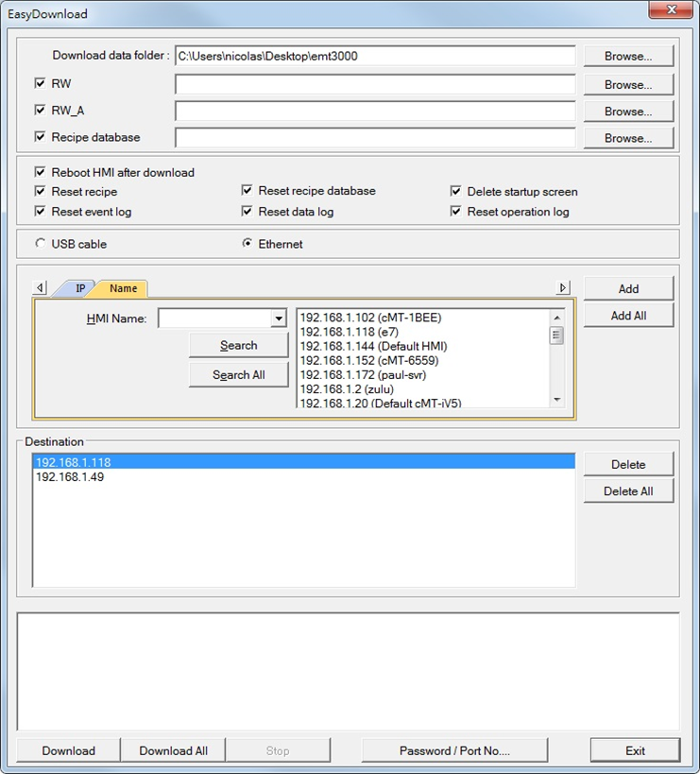Toggle the Reset event log checkbox
Screen dimensions: 700x774
pyautogui.click(x=40, y=212)
